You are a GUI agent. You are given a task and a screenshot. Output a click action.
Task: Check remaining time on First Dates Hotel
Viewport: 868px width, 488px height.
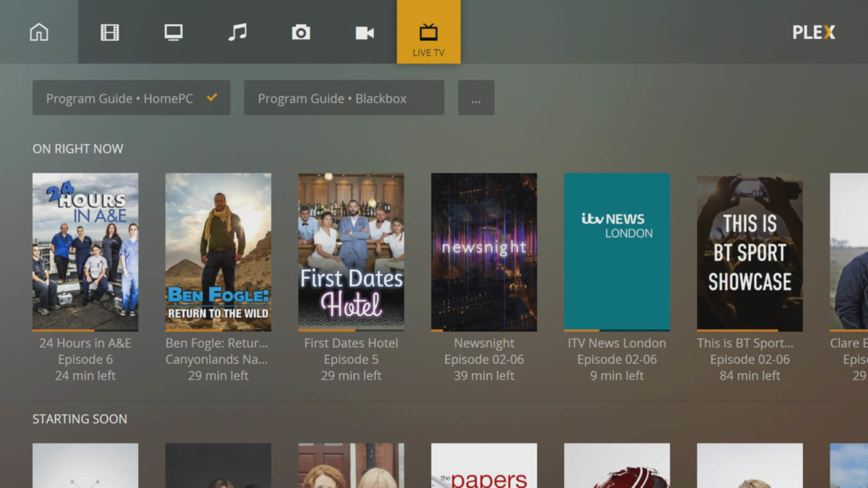point(351,375)
